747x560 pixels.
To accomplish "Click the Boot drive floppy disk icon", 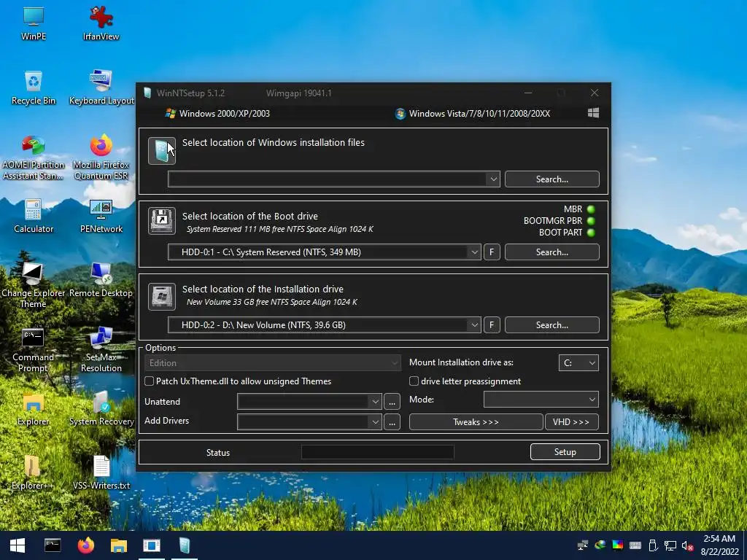I will [162, 221].
